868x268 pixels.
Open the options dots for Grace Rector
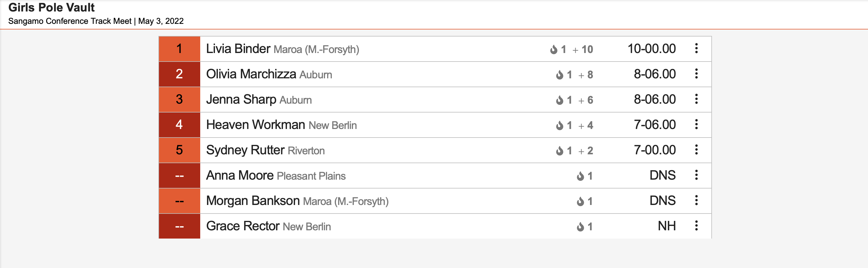tap(696, 226)
